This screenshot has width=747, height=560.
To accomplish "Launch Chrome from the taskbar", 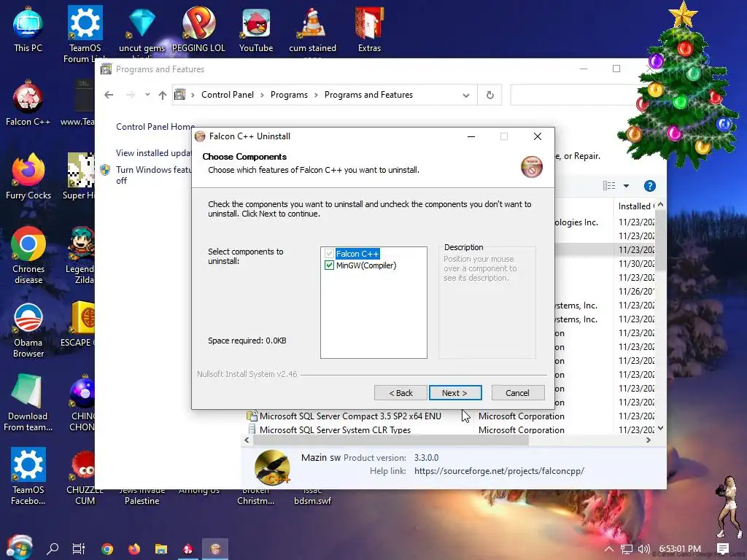I will (x=107, y=549).
